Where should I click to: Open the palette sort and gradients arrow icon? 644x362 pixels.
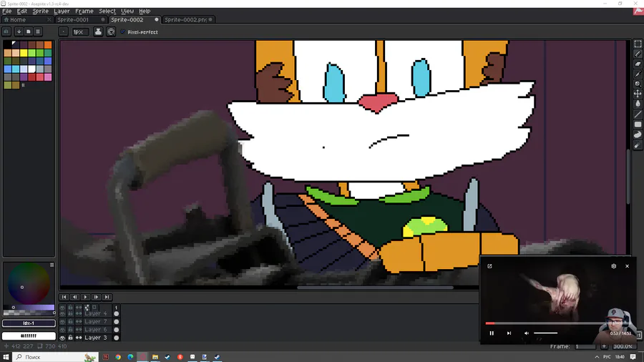coord(19,31)
